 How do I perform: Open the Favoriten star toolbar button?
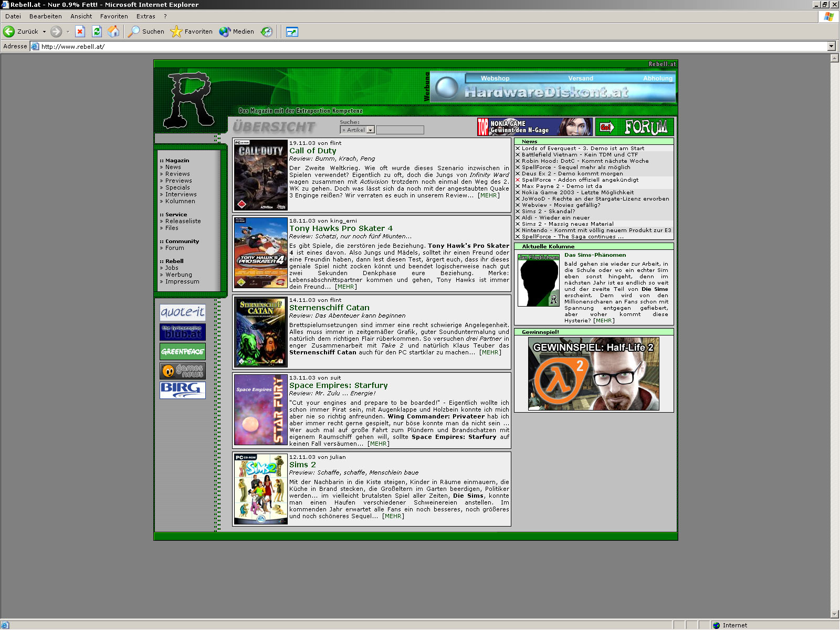point(192,31)
